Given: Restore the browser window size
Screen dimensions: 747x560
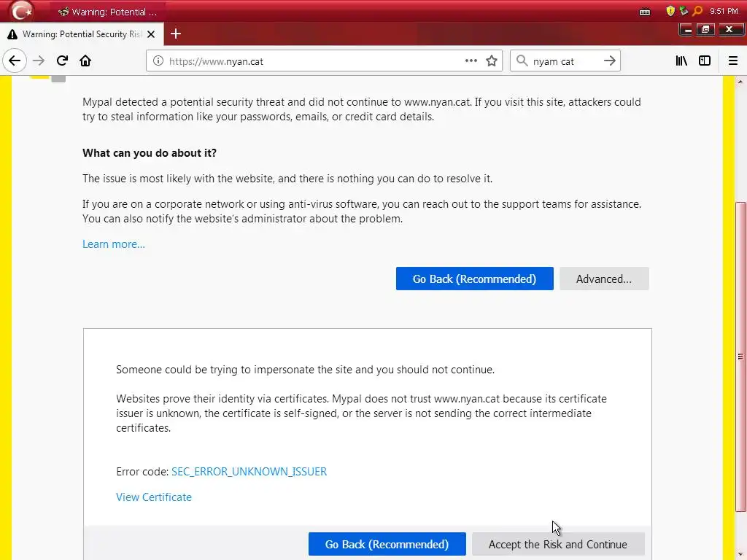Looking at the screenshot, I should (x=705, y=30).
